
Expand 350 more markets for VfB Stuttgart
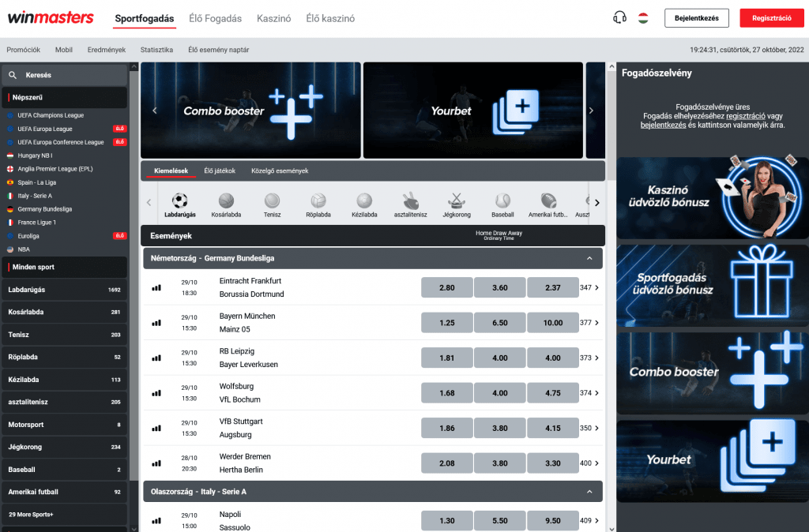coord(589,428)
